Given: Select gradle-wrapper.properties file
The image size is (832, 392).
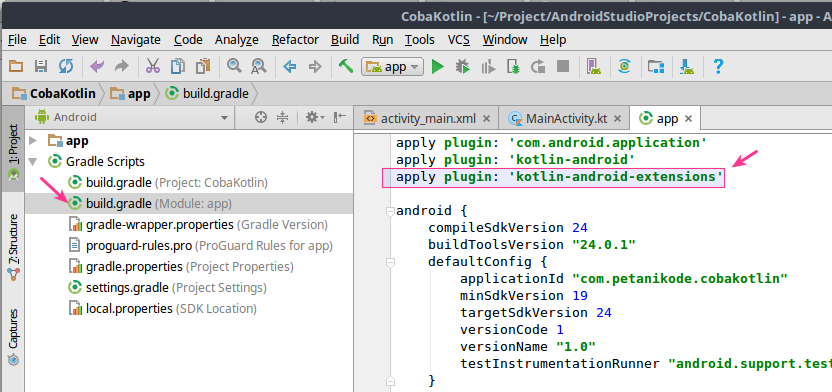Looking at the screenshot, I should [x=198, y=224].
